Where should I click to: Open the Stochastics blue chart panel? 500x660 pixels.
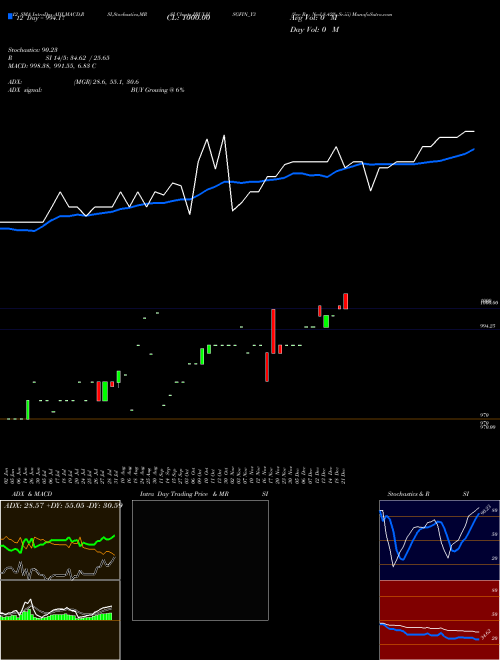coord(439,540)
